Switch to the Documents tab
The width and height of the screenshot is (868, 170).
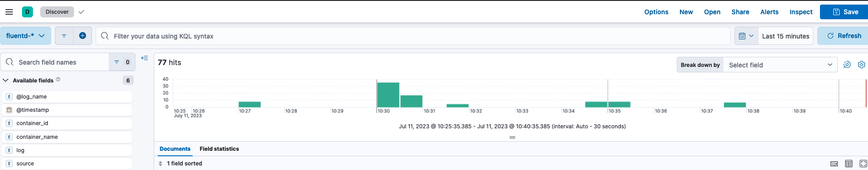tap(175, 149)
